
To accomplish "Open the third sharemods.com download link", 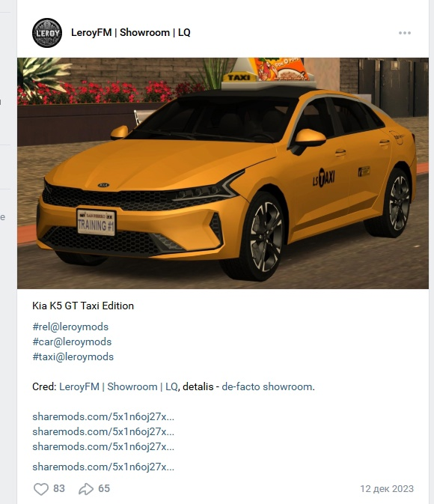I will tap(103, 446).
